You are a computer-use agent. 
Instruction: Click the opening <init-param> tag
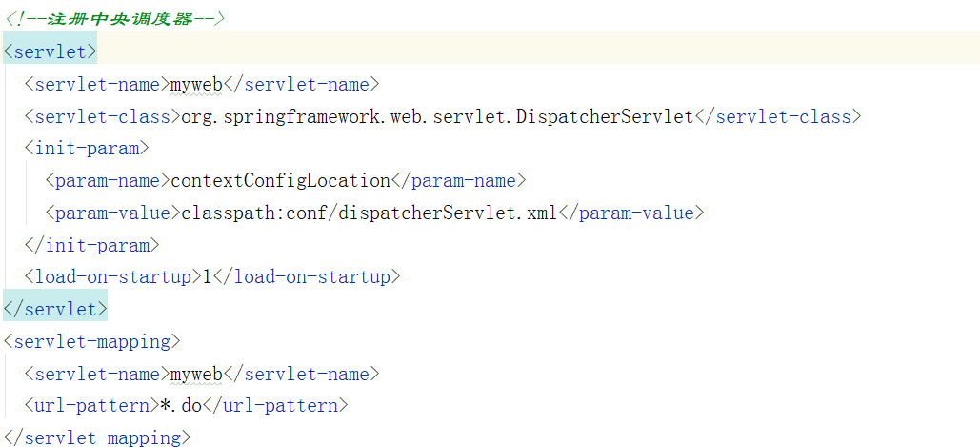click(87, 149)
